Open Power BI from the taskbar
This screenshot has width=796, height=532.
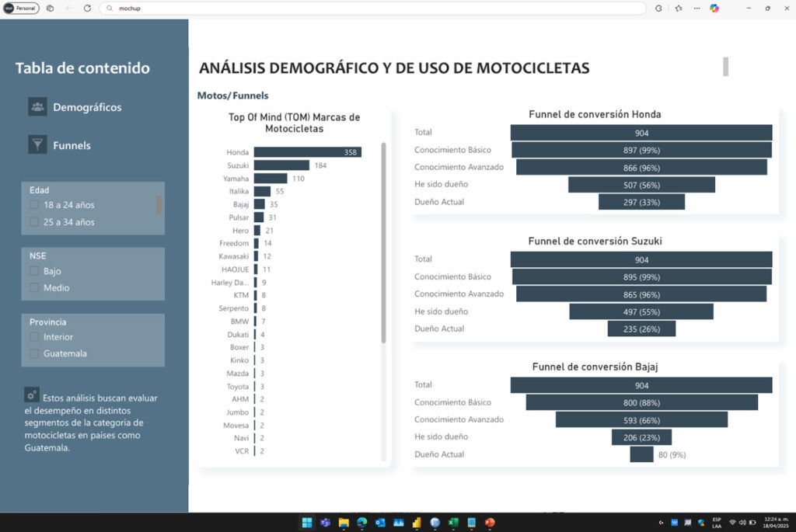point(417,523)
